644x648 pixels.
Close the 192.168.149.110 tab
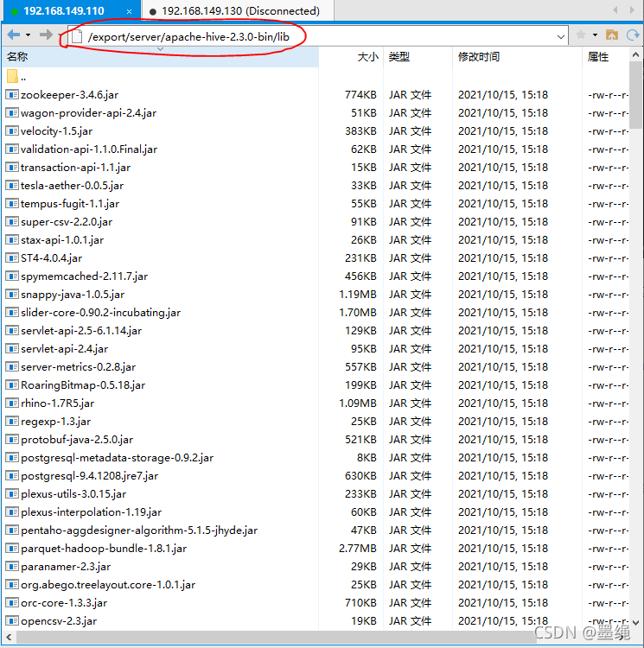coord(130,11)
